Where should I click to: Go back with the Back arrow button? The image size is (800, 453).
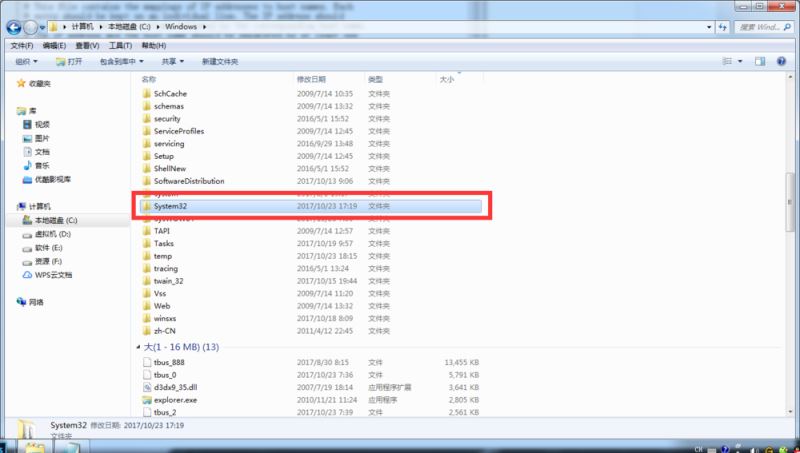[14, 27]
